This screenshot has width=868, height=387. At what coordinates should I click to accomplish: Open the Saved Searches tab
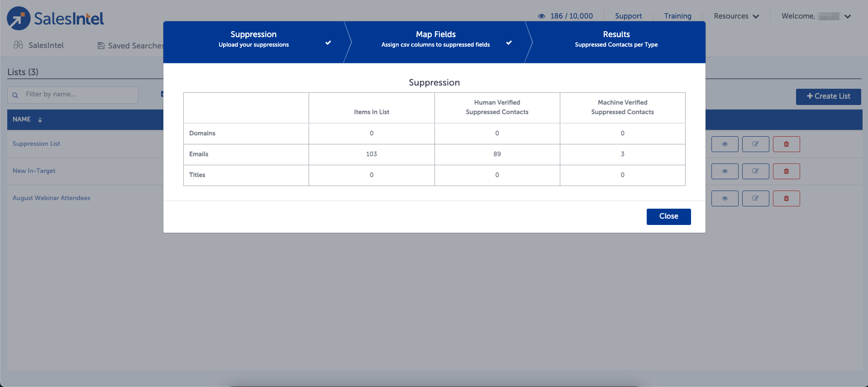click(131, 46)
